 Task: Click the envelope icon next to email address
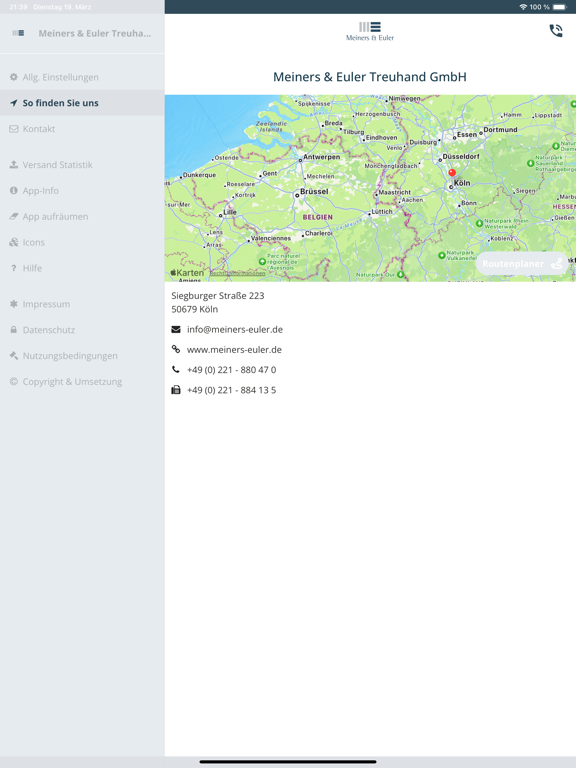click(x=176, y=329)
